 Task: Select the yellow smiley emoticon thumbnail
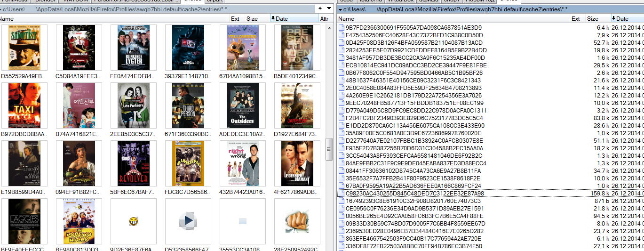tap(134, 221)
